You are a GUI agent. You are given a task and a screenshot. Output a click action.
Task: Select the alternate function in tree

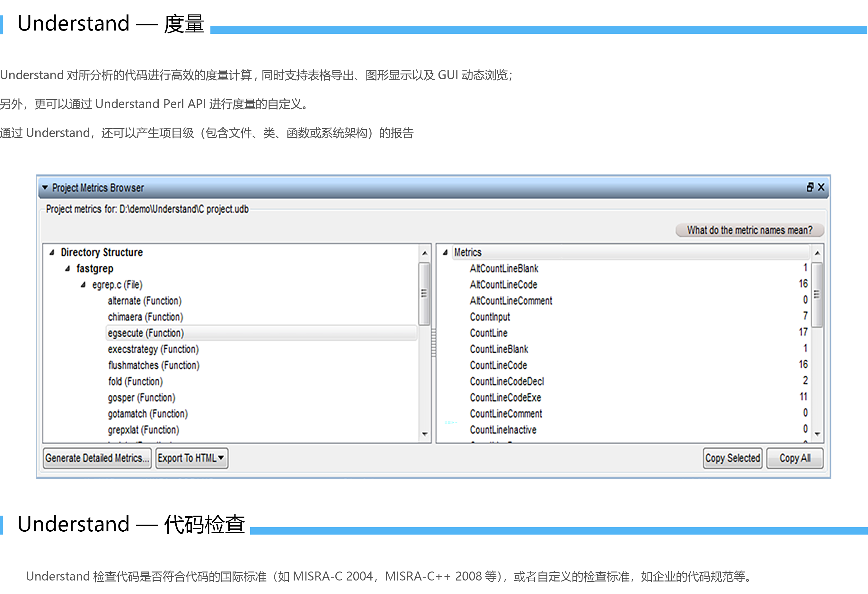145,301
